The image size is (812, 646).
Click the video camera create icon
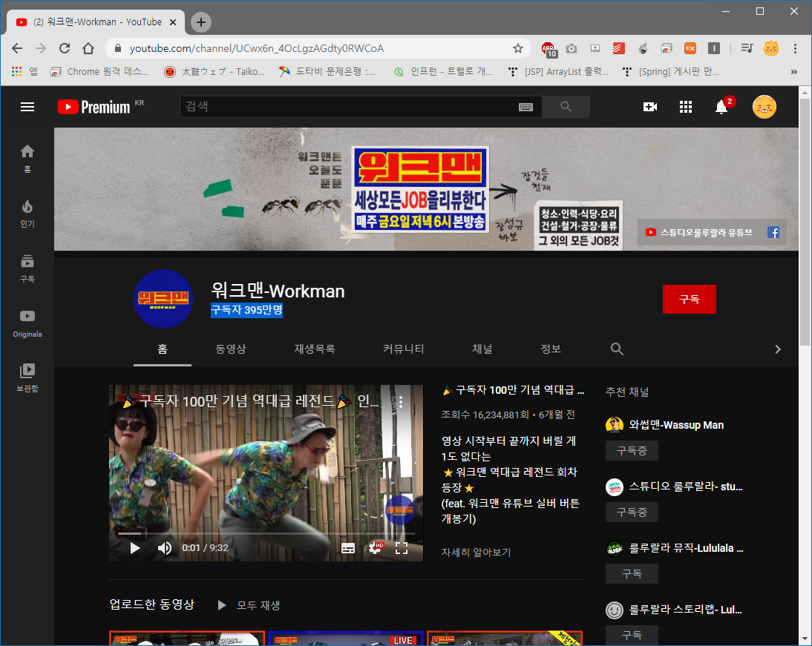pyautogui.click(x=650, y=107)
